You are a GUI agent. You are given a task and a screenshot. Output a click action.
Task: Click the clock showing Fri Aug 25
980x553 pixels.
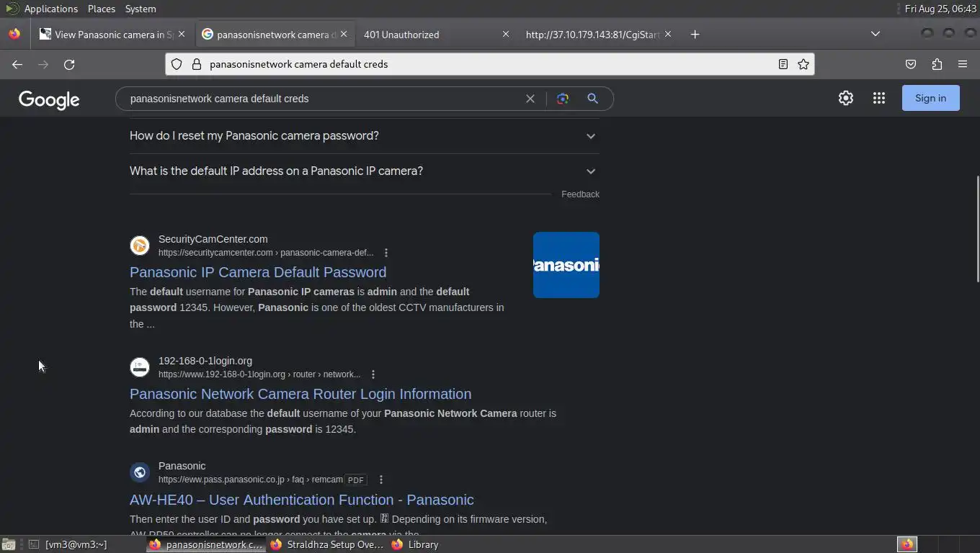click(940, 9)
